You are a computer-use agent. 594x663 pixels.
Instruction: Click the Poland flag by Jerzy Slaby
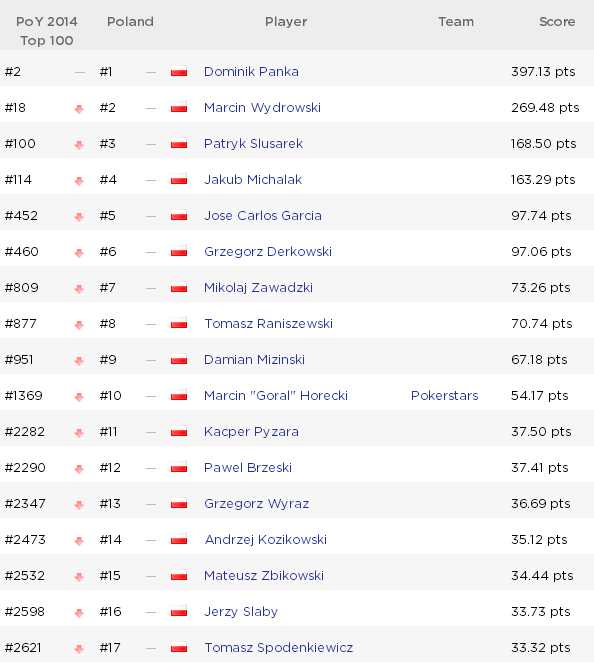coord(179,611)
